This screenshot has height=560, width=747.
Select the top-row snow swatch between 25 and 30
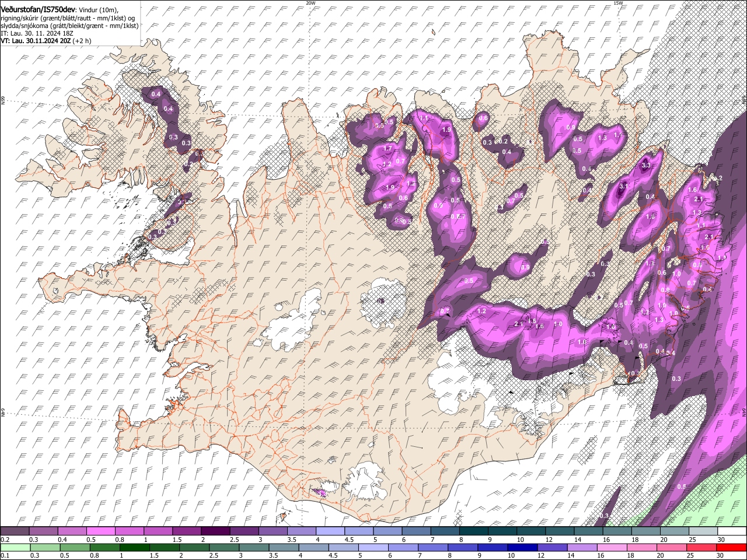703,531
